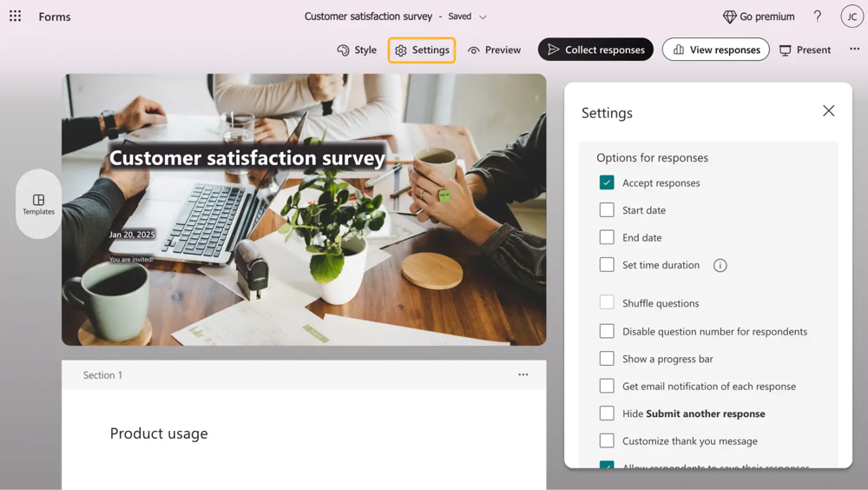The height and width of the screenshot is (490, 868).
Task: Click the Collect responses button
Action: pyautogui.click(x=595, y=50)
